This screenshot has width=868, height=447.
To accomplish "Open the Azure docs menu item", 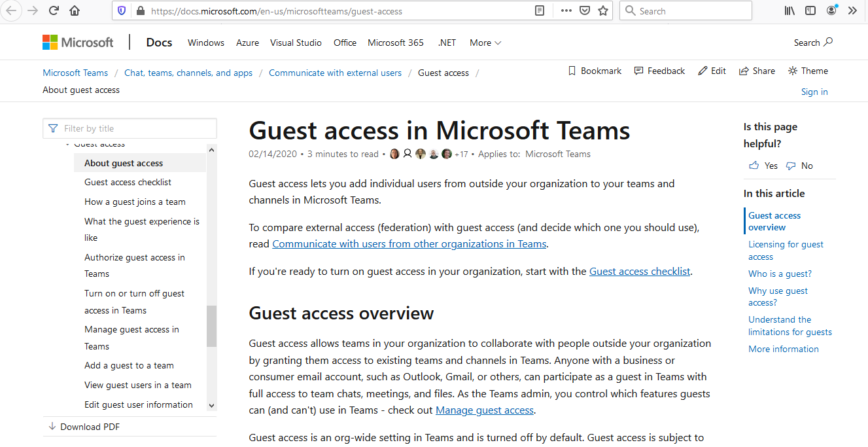I will point(248,43).
